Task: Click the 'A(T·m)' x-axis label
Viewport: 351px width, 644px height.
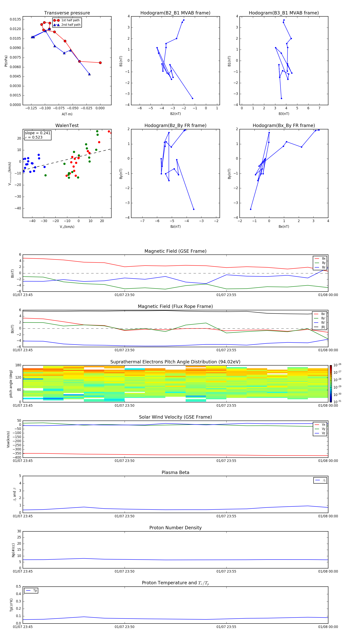Action: [x=67, y=114]
